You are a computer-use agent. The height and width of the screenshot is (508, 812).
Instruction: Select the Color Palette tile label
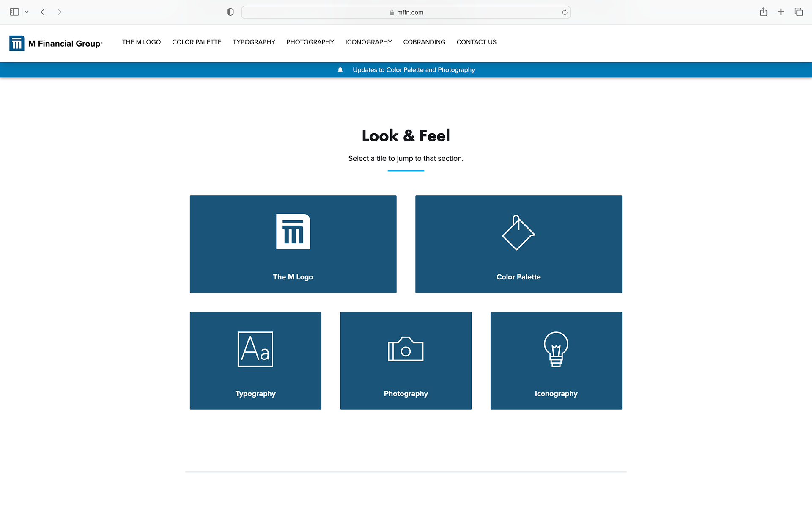pos(518,277)
